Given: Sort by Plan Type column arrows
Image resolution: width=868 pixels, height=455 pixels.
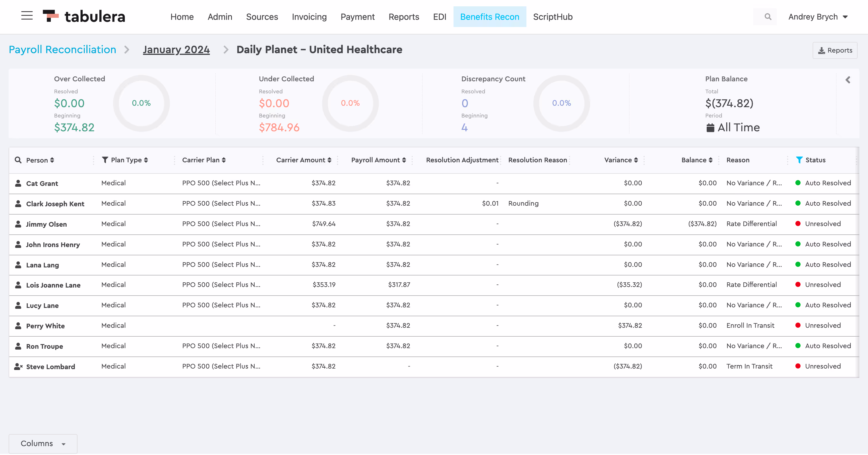Looking at the screenshot, I should (x=146, y=160).
